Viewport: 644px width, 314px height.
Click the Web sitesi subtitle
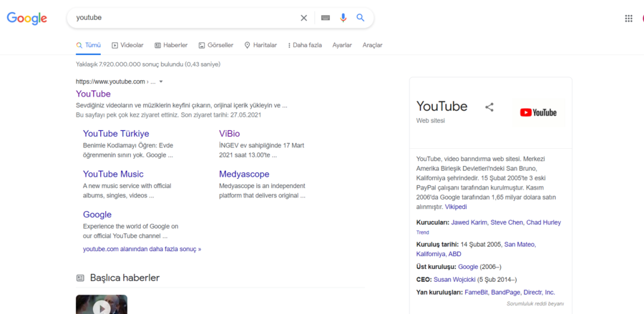pyautogui.click(x=431, y=121)
